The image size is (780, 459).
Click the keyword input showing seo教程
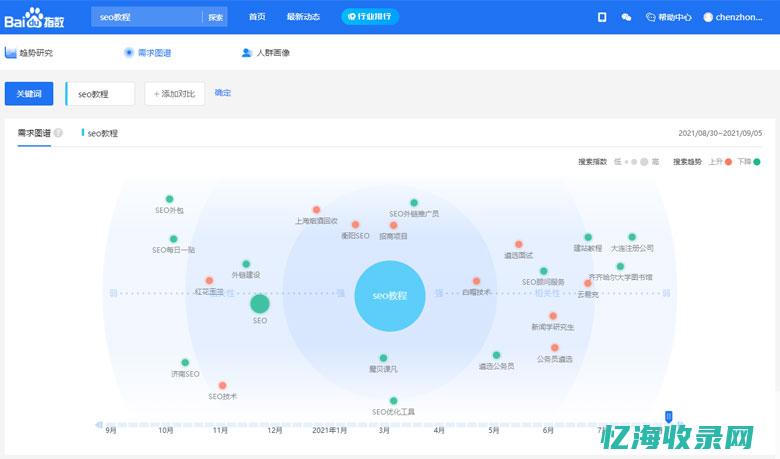pos(100,93)
